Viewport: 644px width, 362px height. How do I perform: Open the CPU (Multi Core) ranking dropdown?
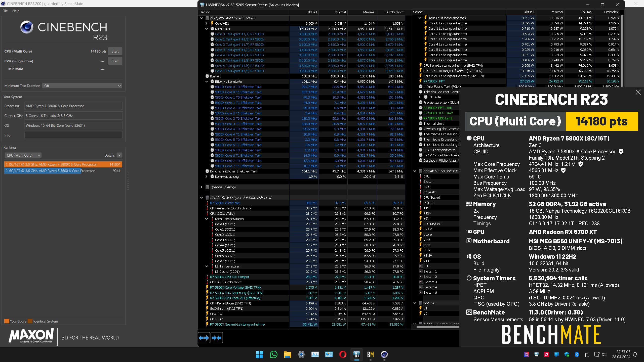tap(23, 155)
